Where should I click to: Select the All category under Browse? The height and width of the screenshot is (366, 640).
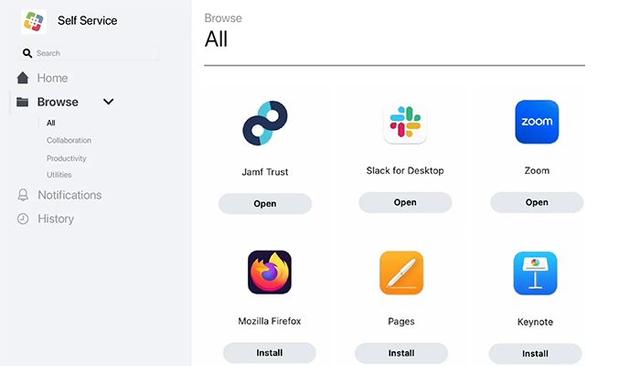(51, 123)
